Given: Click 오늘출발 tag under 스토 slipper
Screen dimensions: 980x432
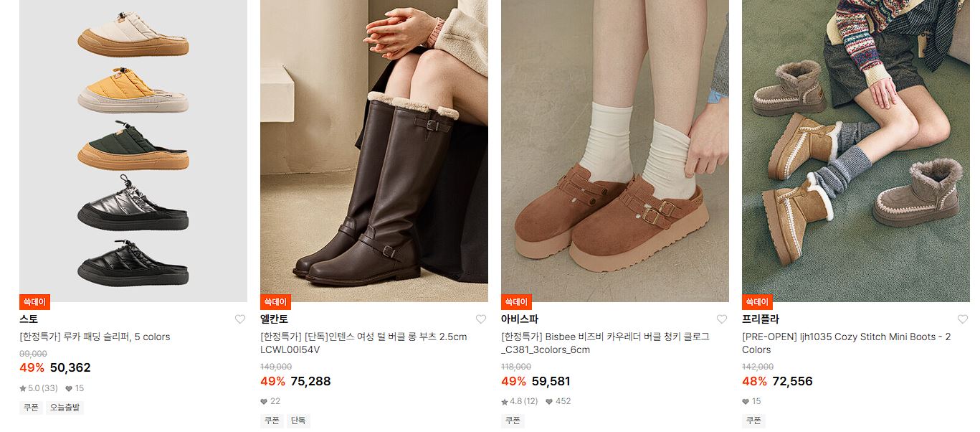Looking at the screenshot, I should [65, 408].
